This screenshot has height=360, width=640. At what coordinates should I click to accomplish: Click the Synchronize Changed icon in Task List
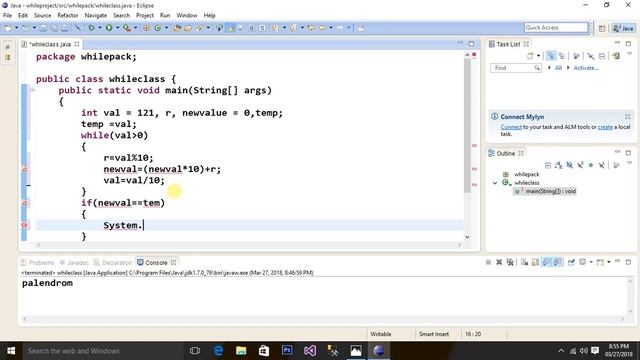tap(616, 56)
